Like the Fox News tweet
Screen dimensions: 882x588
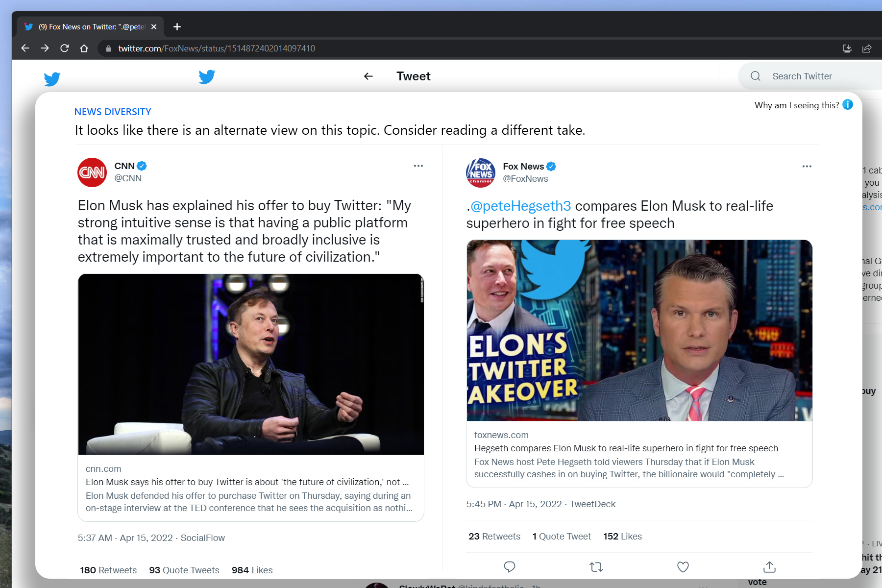(683, 567)
